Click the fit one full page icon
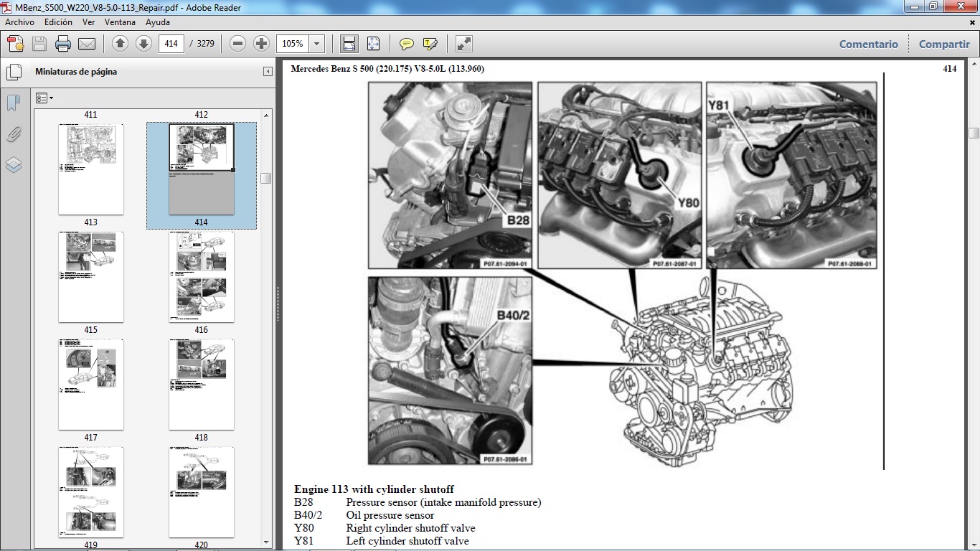The image size is (980, 551). 373,44
